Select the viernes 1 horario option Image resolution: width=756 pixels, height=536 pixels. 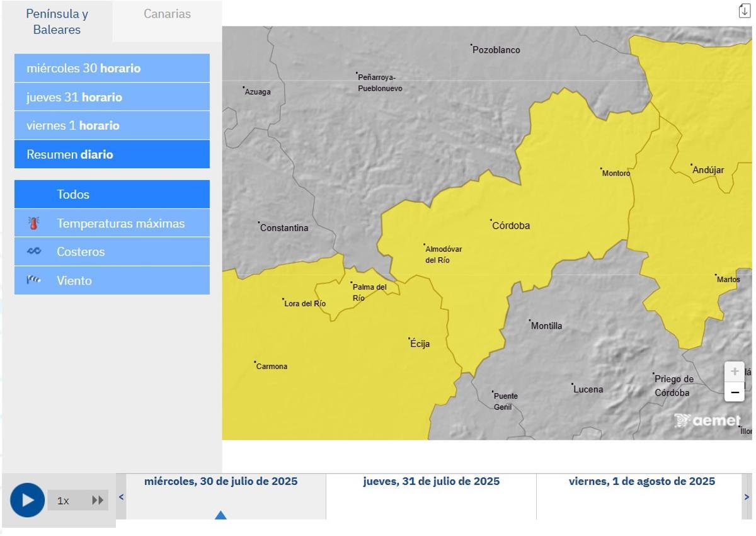(112, 125)
